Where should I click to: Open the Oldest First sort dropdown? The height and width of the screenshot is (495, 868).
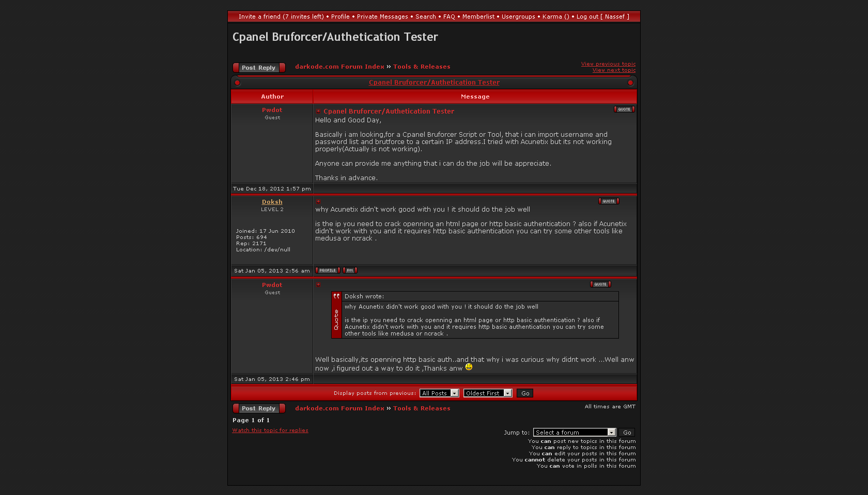click(x=487, y=393)
